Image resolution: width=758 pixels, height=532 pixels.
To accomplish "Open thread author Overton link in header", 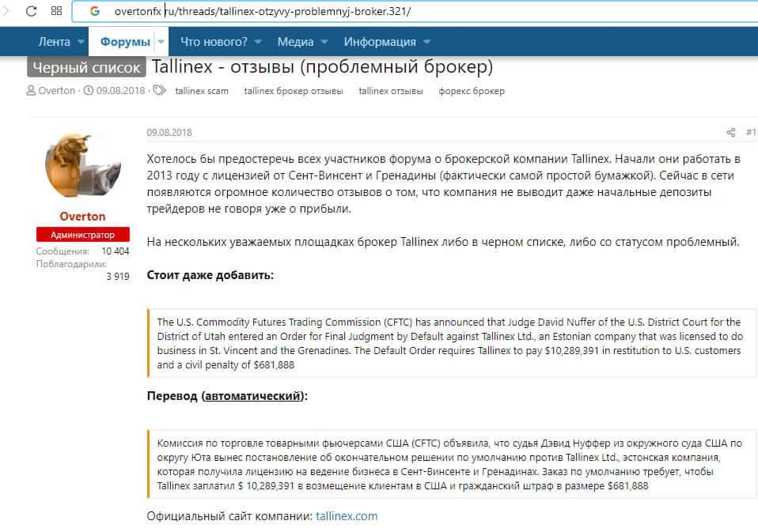I will click(57, 91).
